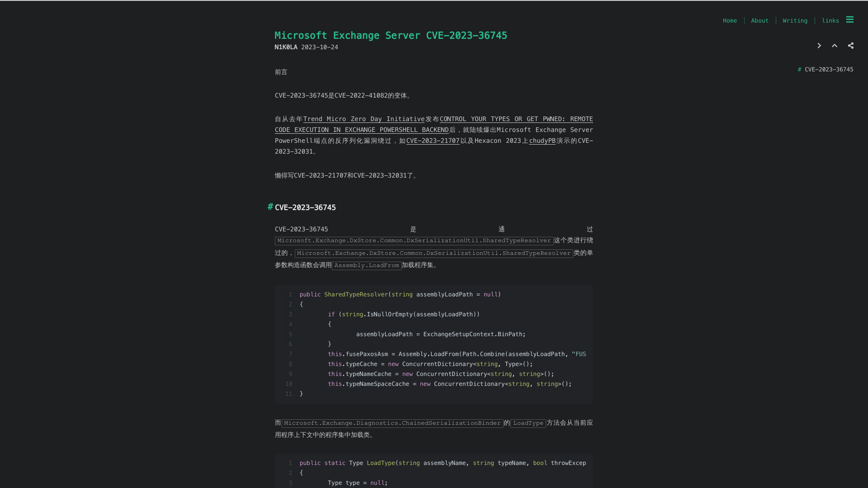The image size is (868, 488).
Task: Open the Writing navigation item
Action: click(795, 21)
